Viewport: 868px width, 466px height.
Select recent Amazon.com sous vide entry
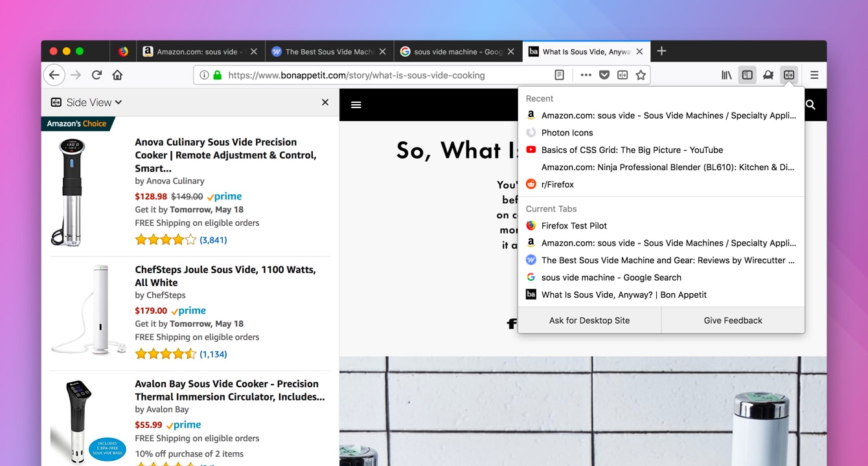coord(661,115)
